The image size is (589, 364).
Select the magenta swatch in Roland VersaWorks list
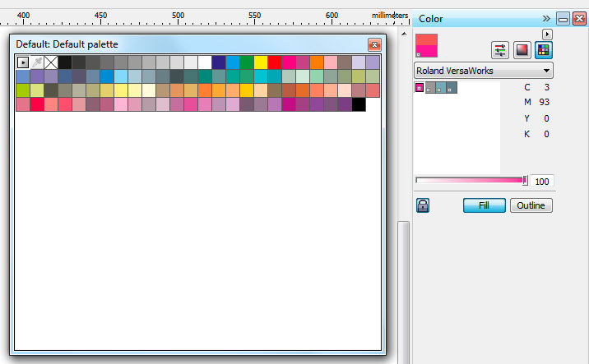tap(420, 87)
